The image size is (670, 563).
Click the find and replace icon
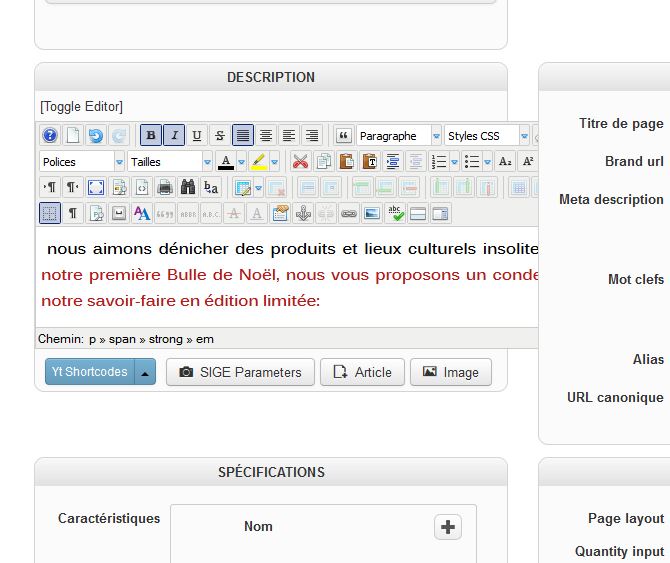(211, 188)
